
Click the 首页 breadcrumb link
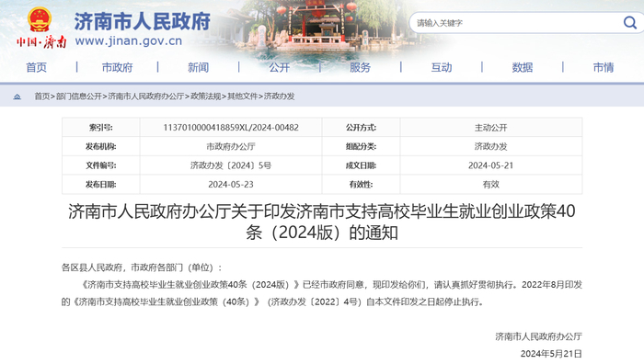41,97
